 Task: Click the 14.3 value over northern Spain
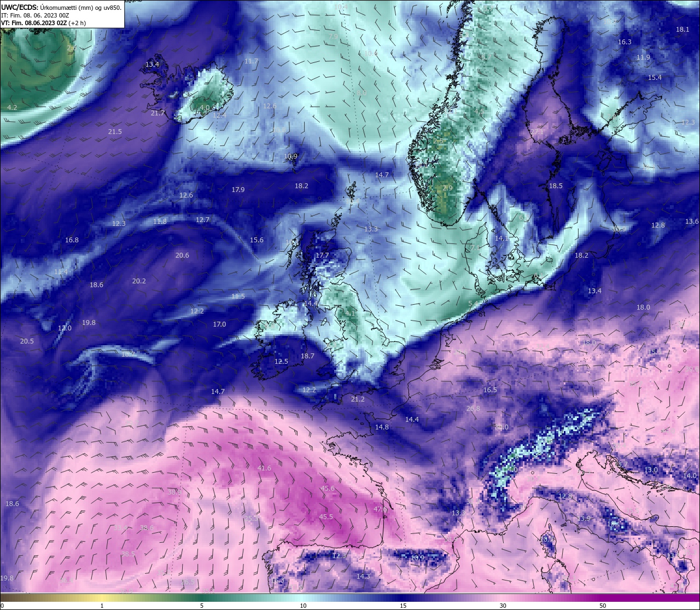point(363,577)
